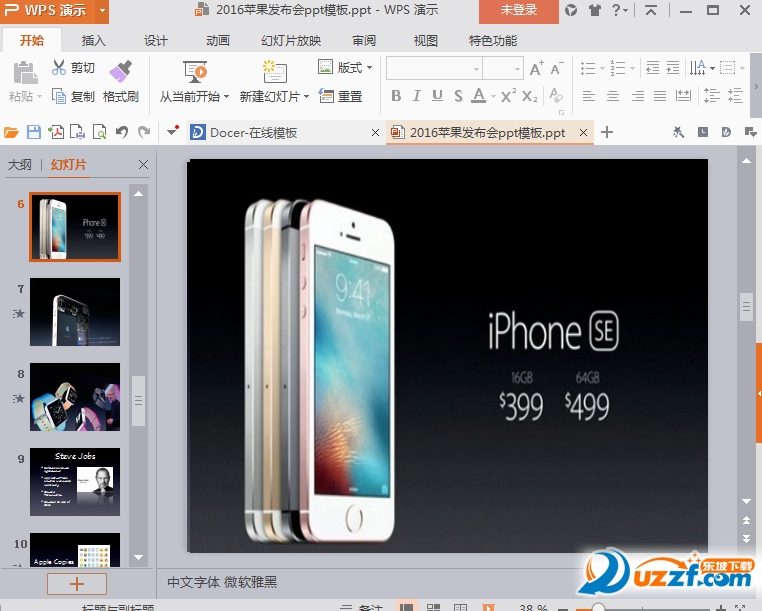Open the 插入 ribbon tab

coord(93,41)
